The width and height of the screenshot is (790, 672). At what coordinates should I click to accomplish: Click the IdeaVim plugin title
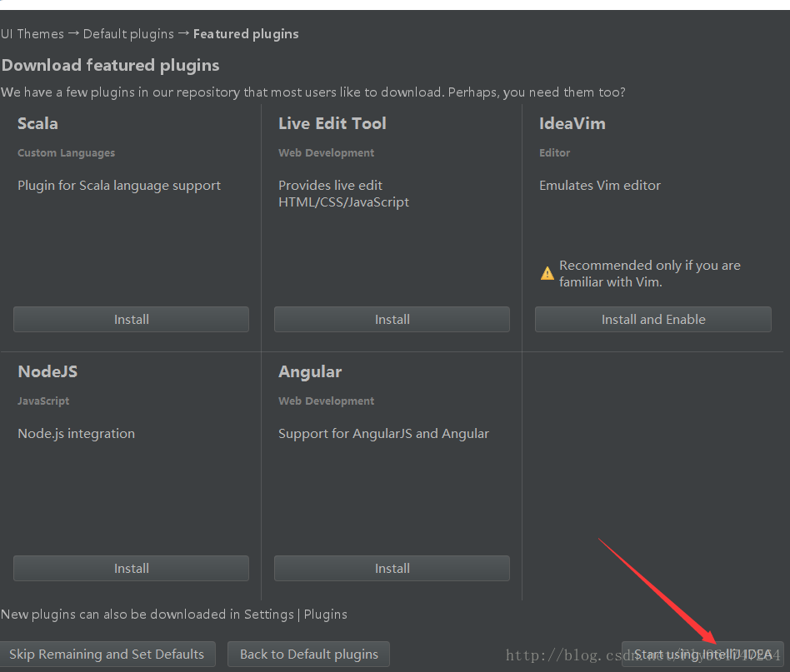pyautogui.click(x=572, y=123)
